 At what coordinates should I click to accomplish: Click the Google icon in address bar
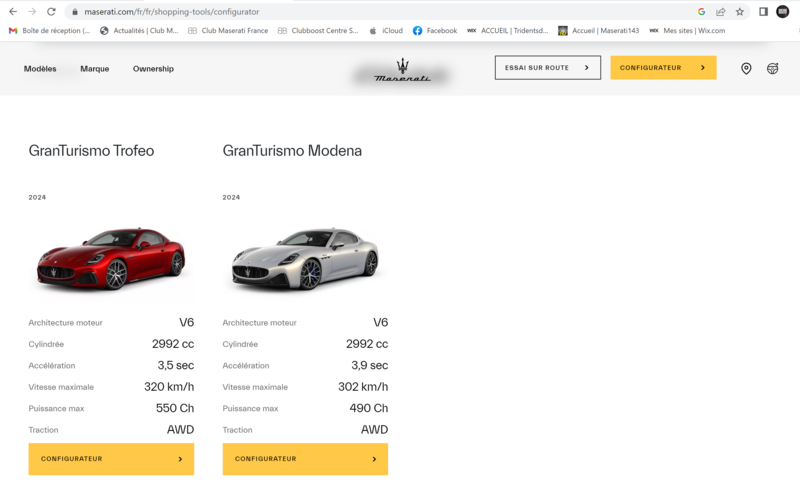point(702,12)
